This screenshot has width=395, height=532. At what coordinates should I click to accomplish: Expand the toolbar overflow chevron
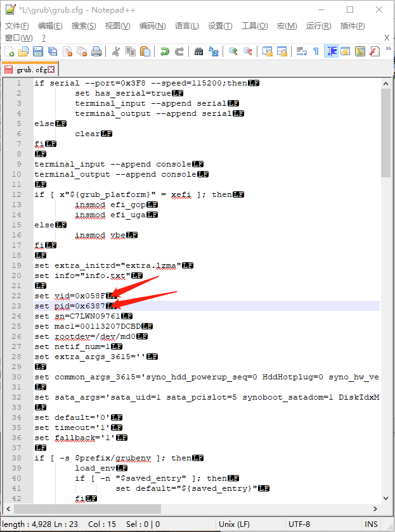389,49
